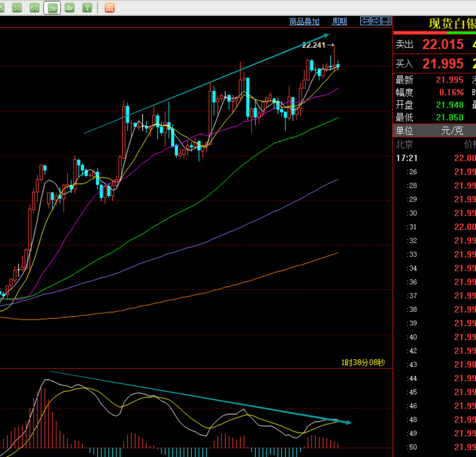Image resolution: width=476 pixels, height=457 pixels.
Task: Click the 1时38分08秒 countdown timer
Action: [363, 362]
